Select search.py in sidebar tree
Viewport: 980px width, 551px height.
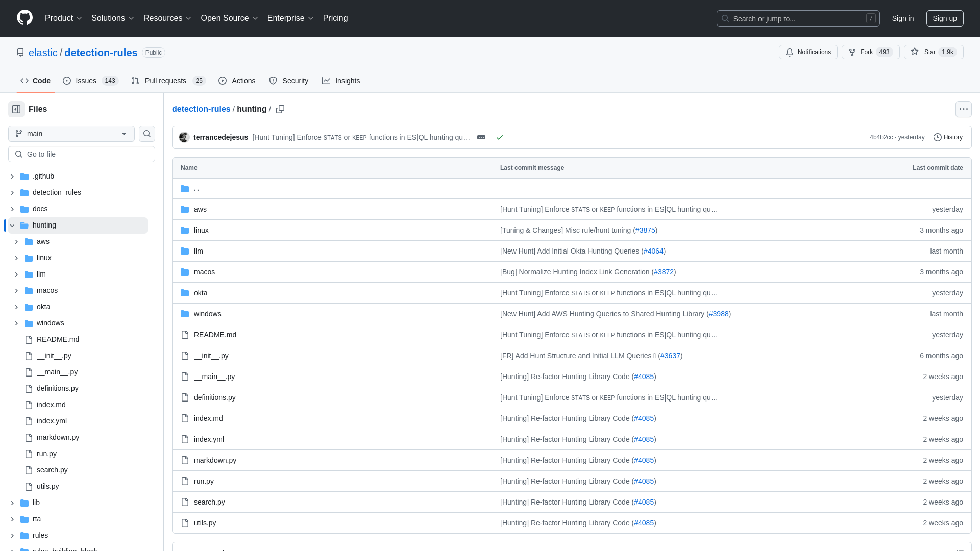click(52, 470)
